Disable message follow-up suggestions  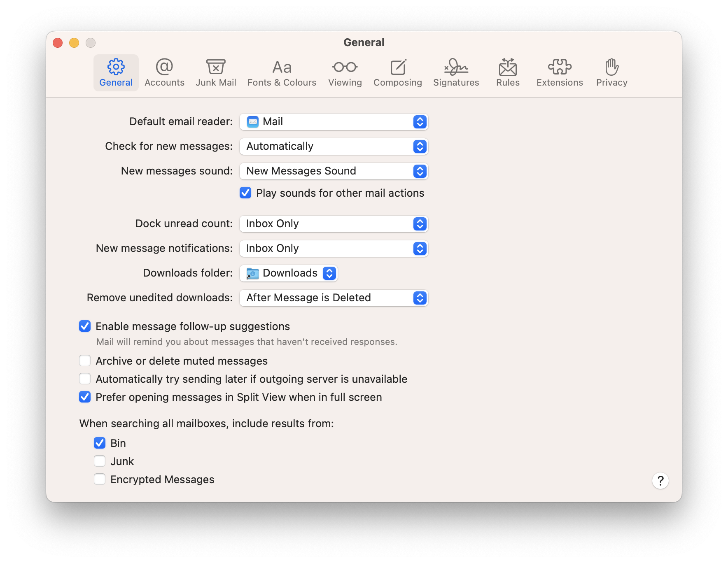(85, 326)
